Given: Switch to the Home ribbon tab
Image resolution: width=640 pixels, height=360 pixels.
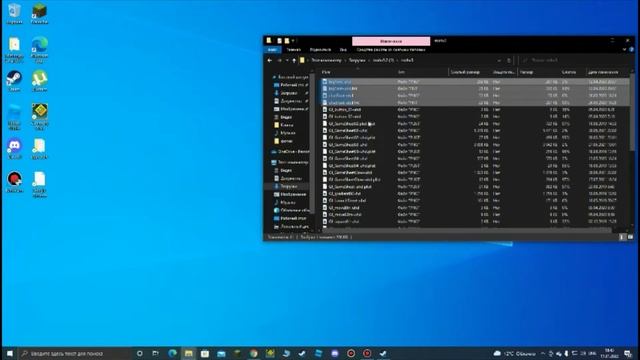Looking at the screenshot, I should [x=293, y=49].
